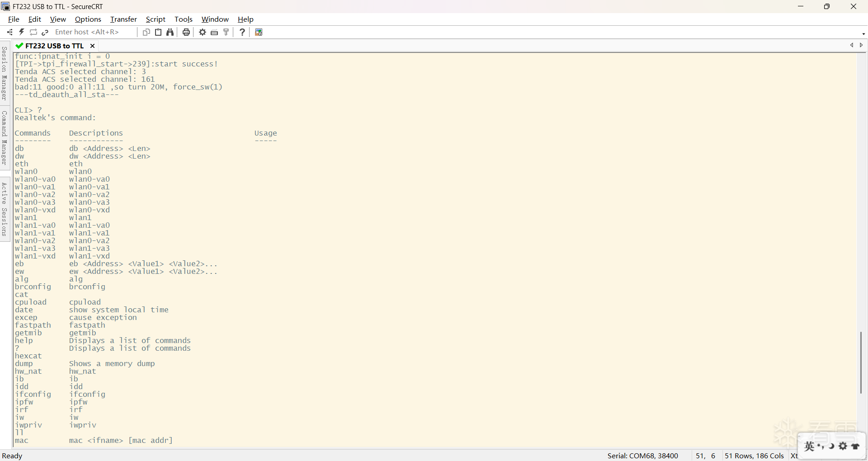Click the Disconnect link icon
Screen dimensions: 868x461
click(45, 32)
